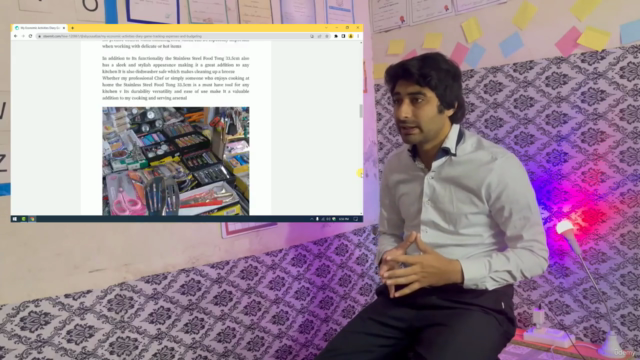The height and width of the screenshot is (360, 640).
Task: Open a new tab with the plus icon
Action: pyautogui.click(x=73, y=28)
